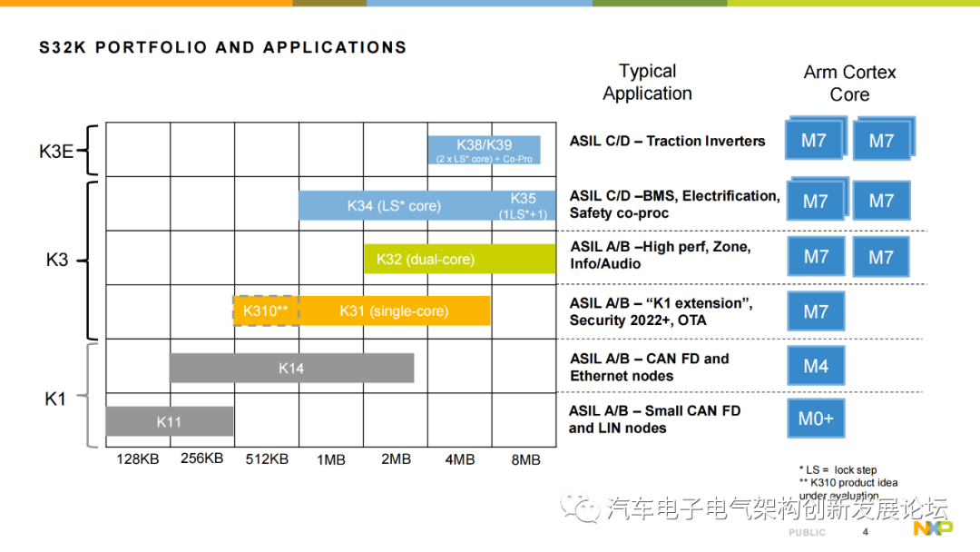Click the K3 family label
The image size is (980, 552).
[57, 260]
